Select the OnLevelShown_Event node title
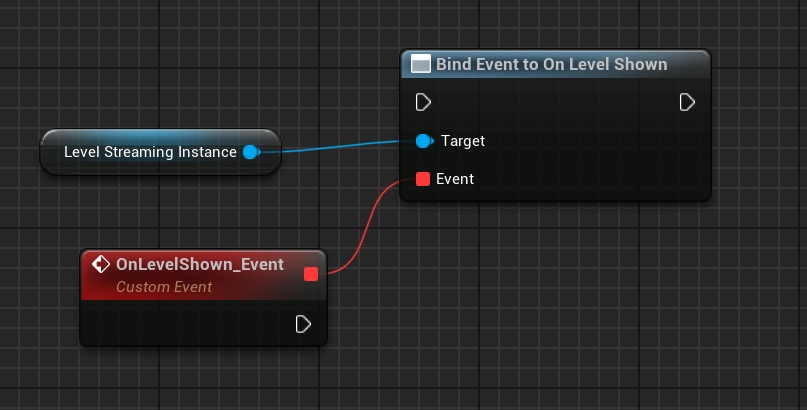The height and width of the screenshot is (410, 807). (200, 264)
